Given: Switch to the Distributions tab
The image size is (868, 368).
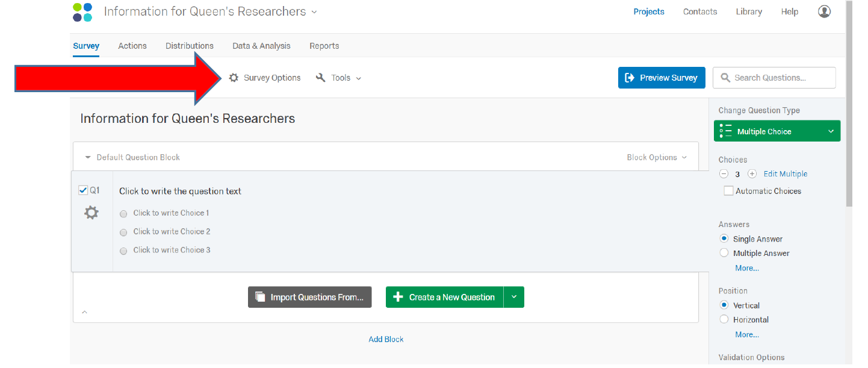Looking at the screenshot, I should pos(189,46).
